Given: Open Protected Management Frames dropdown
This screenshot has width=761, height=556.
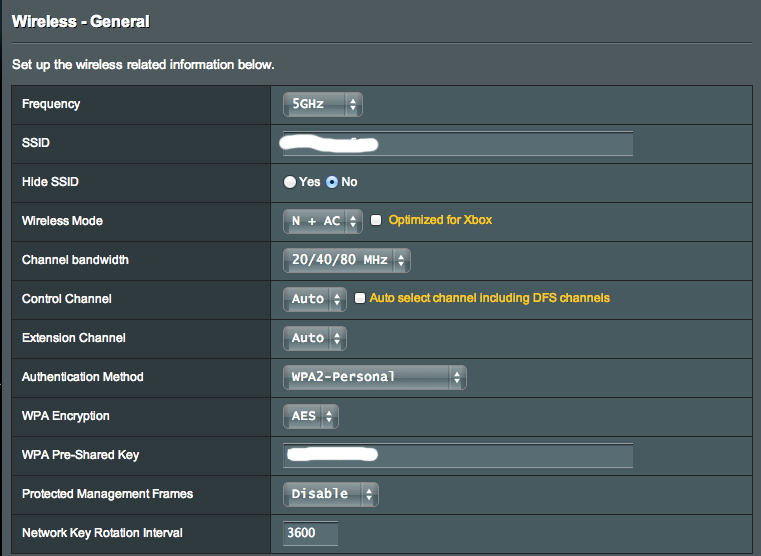Looking at the screenshot, I should pyautogui.click(x=330, y=494).
